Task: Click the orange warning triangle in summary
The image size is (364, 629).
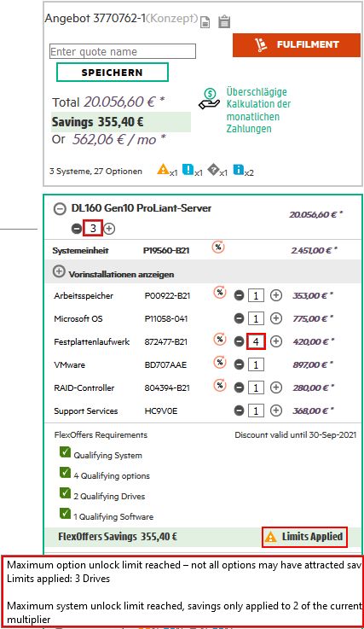Action: click(x=163, y=170)
